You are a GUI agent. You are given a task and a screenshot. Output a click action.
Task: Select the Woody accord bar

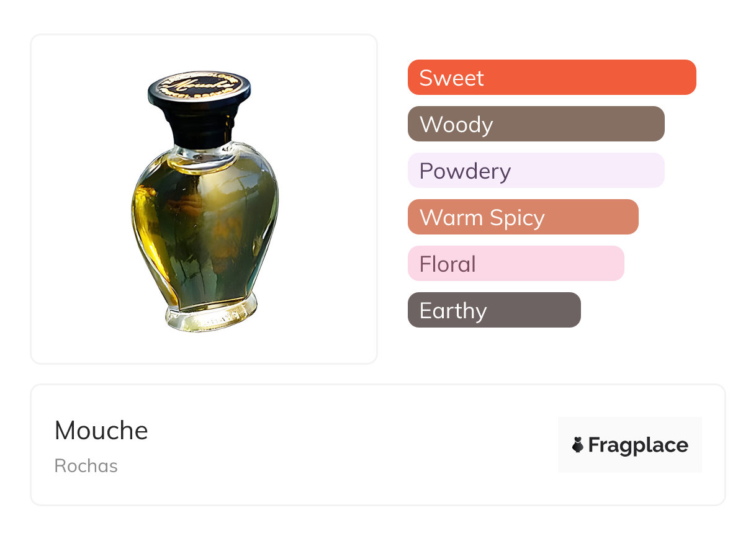[536, 124]
